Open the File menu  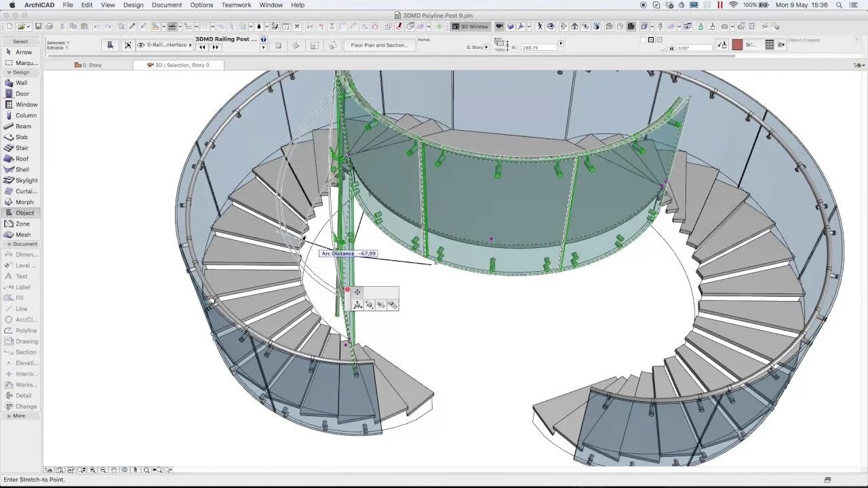coord(68,5)
